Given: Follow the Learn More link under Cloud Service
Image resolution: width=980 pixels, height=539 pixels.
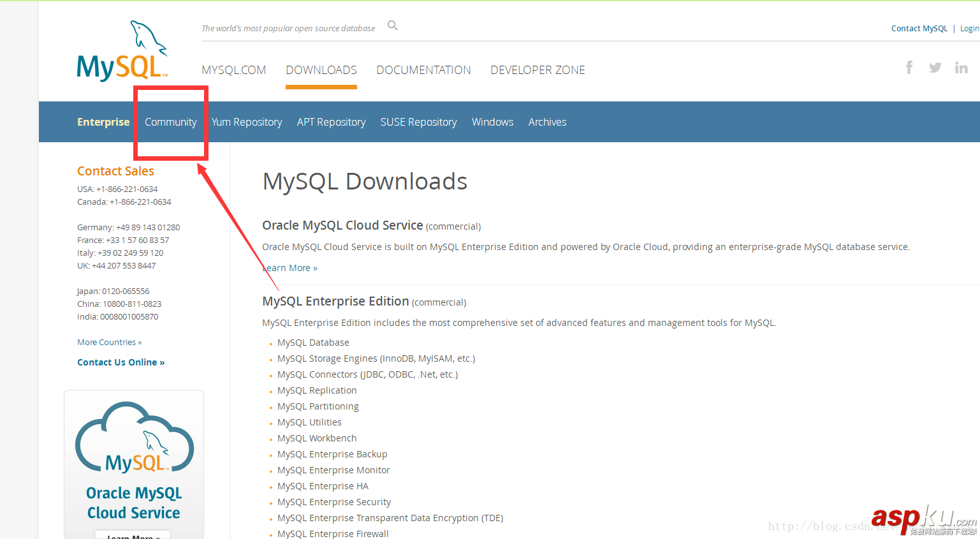Looking at the screenshot, I should (x=290, y=268).
